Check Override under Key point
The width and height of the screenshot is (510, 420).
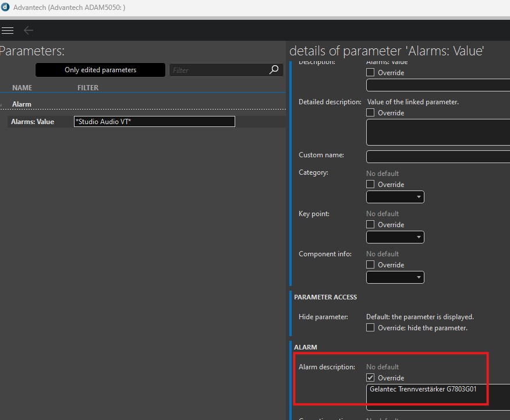370,225
